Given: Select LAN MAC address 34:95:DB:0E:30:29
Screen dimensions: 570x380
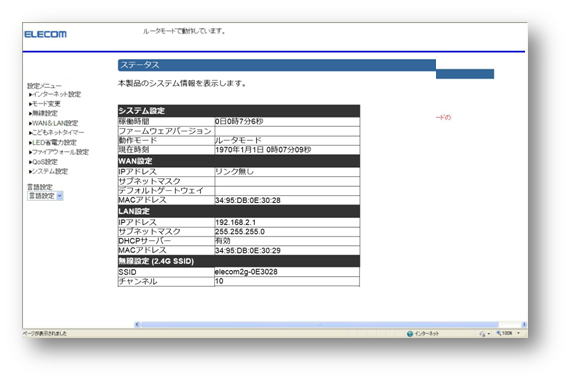Looking at the screenshot, I should point(248,251).
